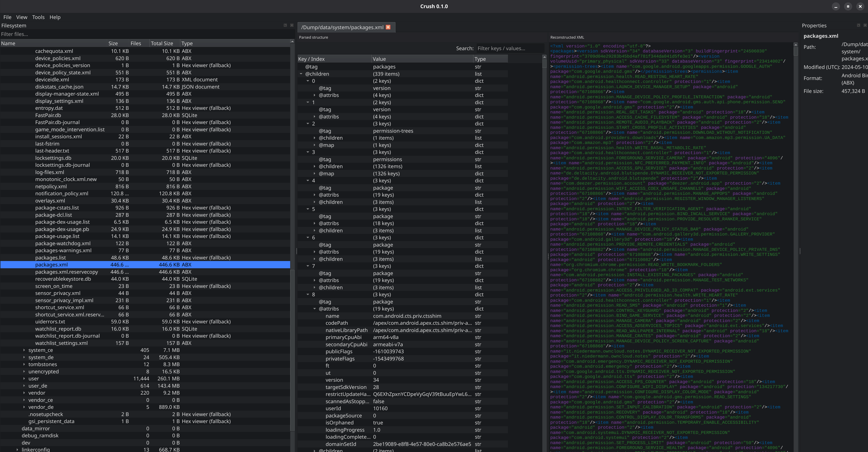Collapse the @children (339 items) node
The width and height of the screenshot is (868, 452).
coord(301,74)
